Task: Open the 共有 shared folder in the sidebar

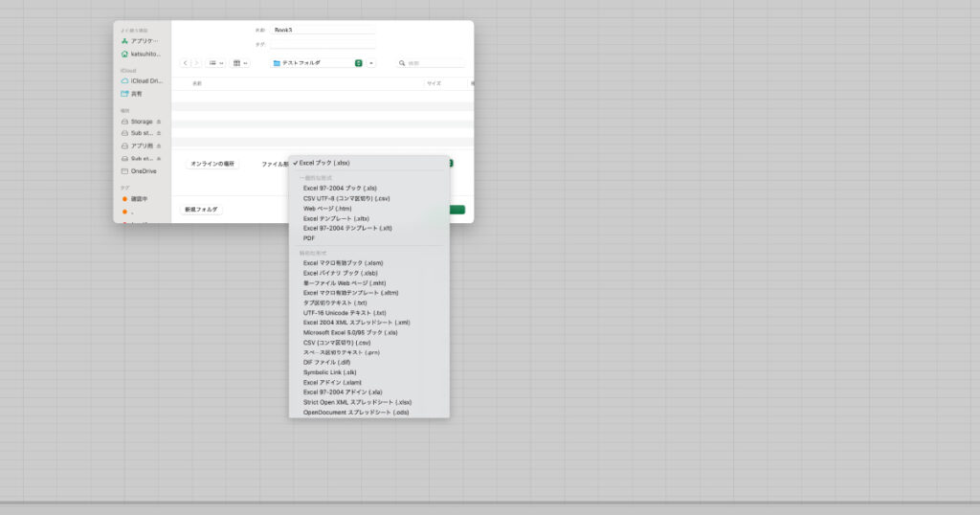Action: point(132,94)
